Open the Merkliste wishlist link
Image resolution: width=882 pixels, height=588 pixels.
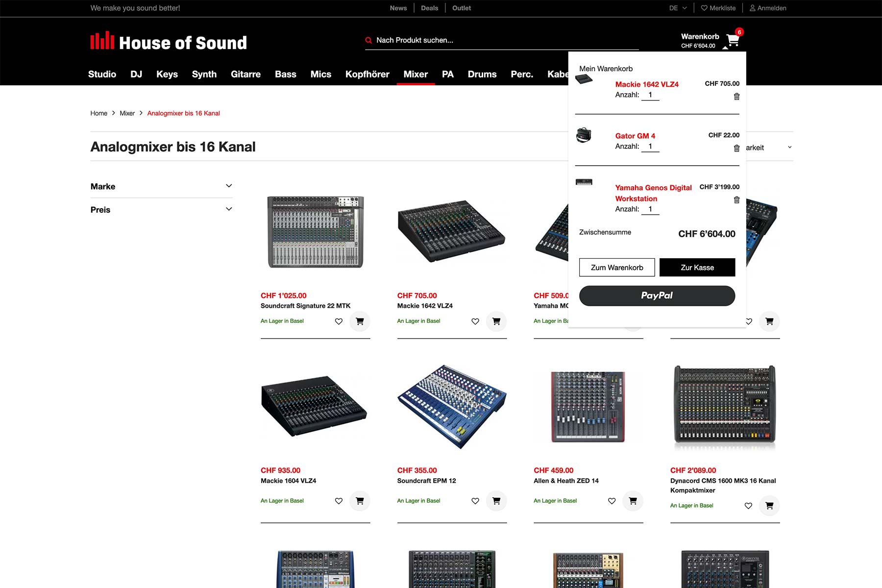coord(718,8)
